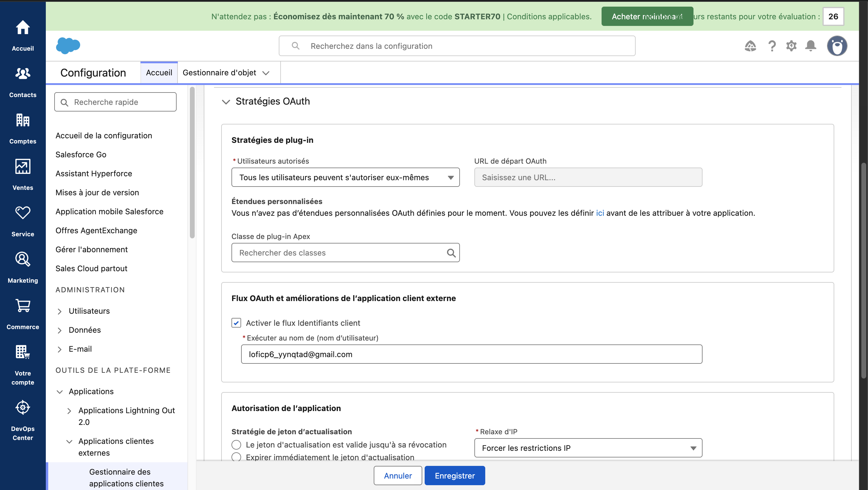Collapse the Applications tree node
Screen dimensions: 868x490
(x=60, y=392)
